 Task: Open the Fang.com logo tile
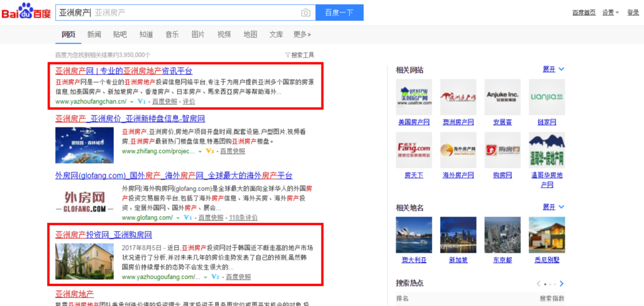coord(414,150)
